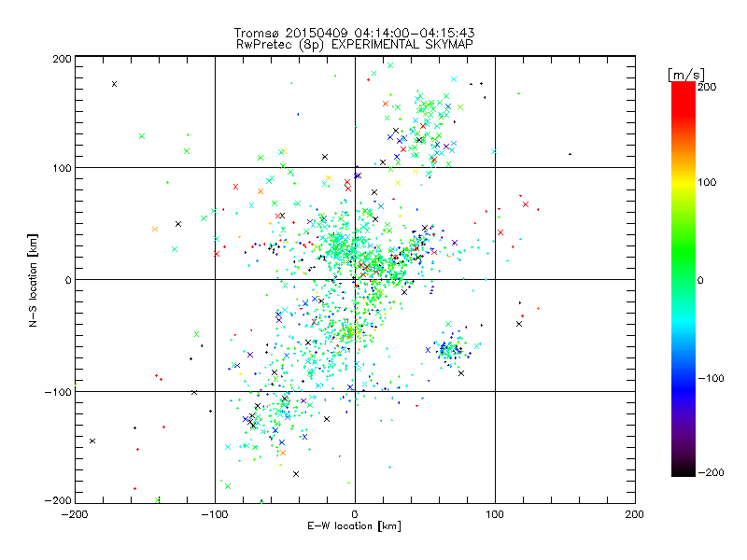Click the N-S axis tick label '-100'
747x560 pixels.
coord(58,392)
